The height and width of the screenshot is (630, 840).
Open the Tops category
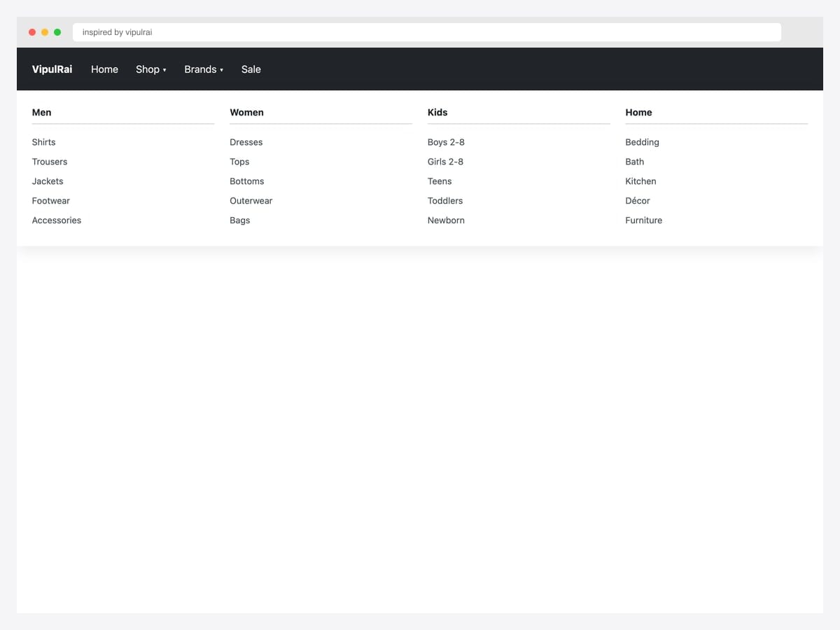(239, 162)
